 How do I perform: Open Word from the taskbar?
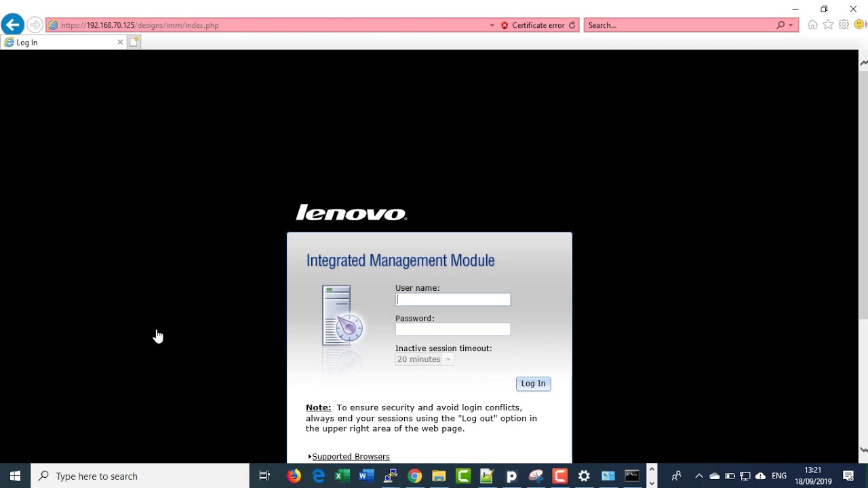[x=366, y=476]
